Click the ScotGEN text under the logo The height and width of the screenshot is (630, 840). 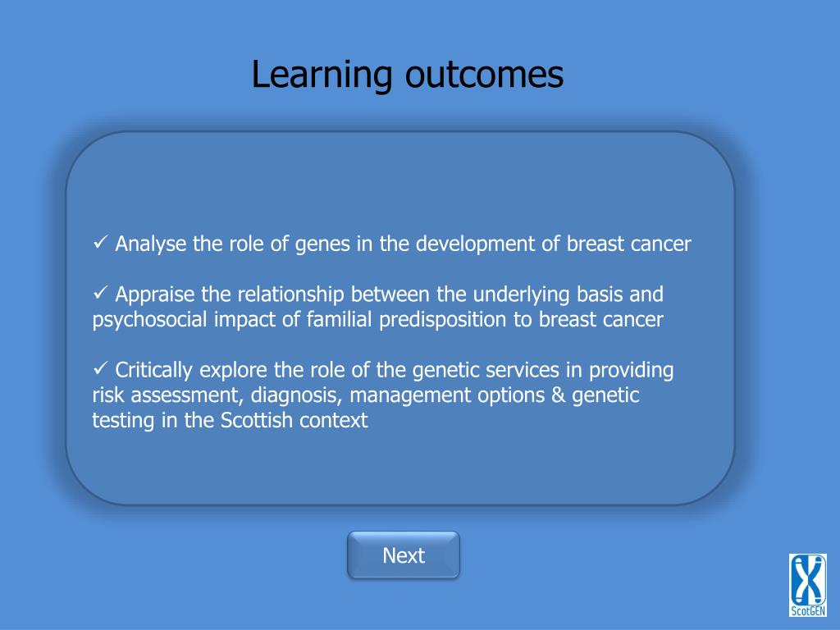pyautogui.click(x=808, y=610)
